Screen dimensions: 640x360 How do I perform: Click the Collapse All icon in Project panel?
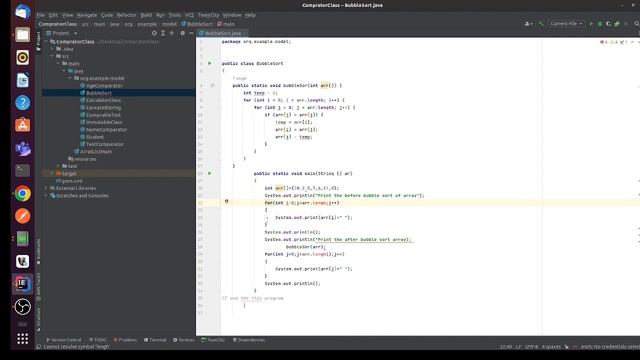point(172,33)
